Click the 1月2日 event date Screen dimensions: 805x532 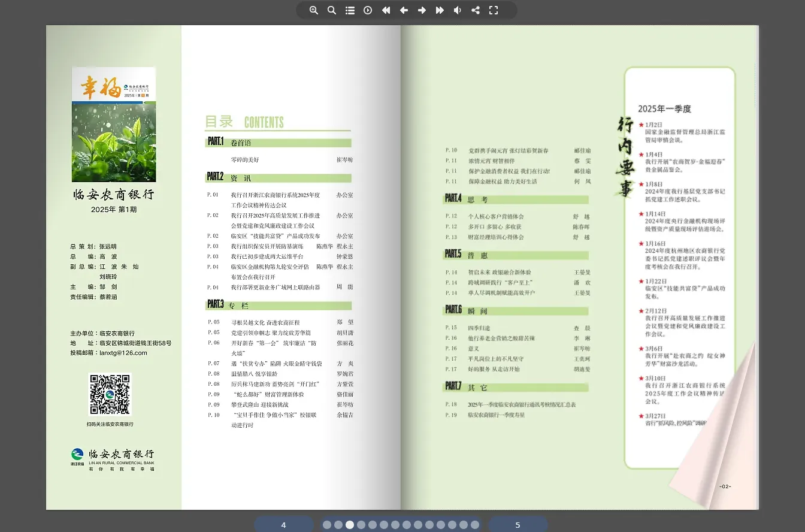pyautogui.click(x=653, y=124)
